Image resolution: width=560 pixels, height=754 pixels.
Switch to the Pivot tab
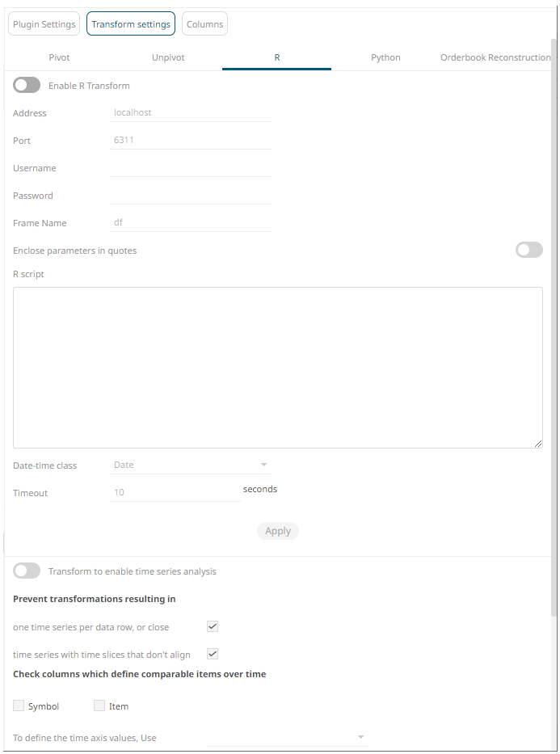point(59,57)
